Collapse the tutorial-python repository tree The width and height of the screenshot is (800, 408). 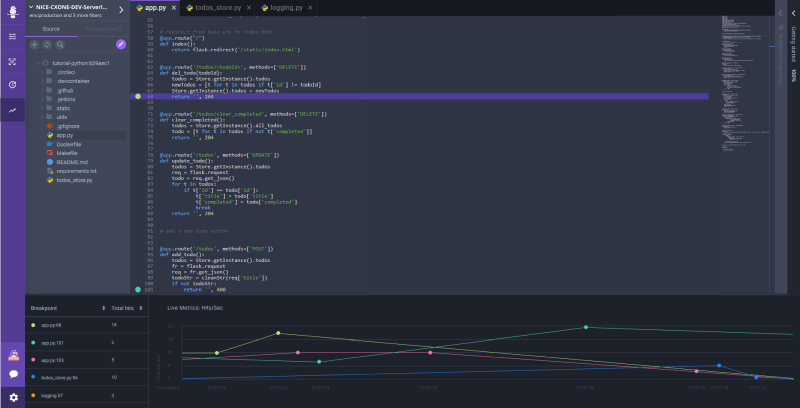click(38, 63)
